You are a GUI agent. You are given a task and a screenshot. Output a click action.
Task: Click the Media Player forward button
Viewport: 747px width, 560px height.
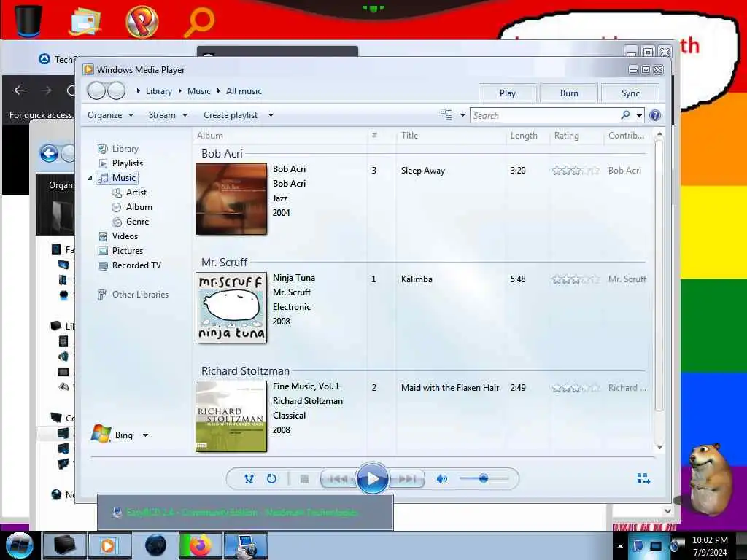pos(116,90)
